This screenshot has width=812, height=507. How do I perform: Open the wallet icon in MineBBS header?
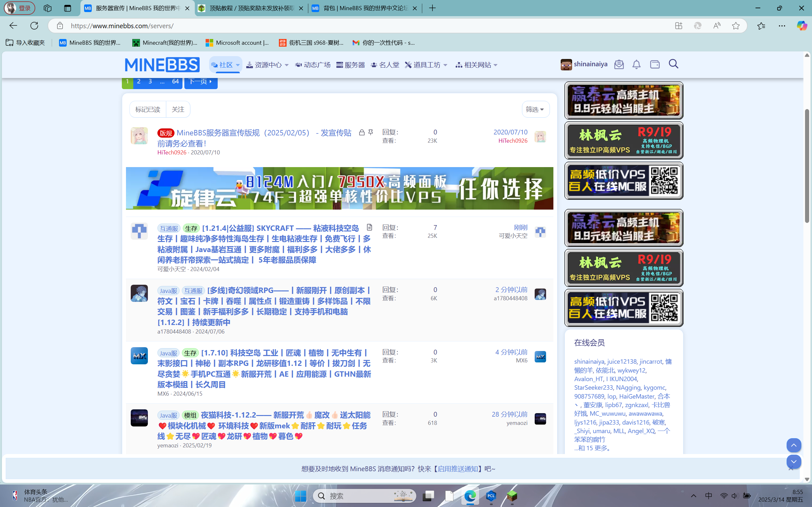click(x=655, y=64)
